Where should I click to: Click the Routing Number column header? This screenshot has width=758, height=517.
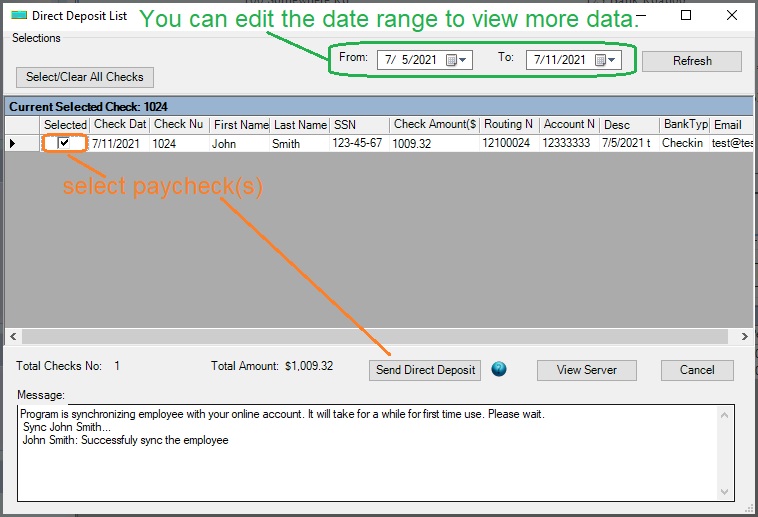pyautogui.click(x=509, y=125)
